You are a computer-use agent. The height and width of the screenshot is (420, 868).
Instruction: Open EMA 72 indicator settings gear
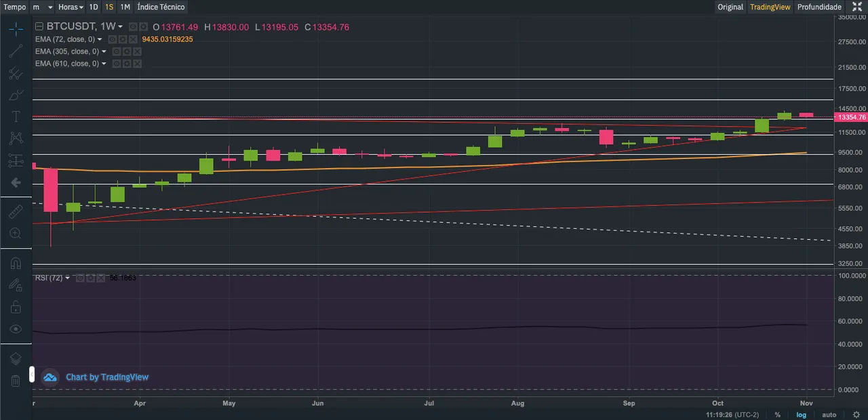(x=123, y=39)
